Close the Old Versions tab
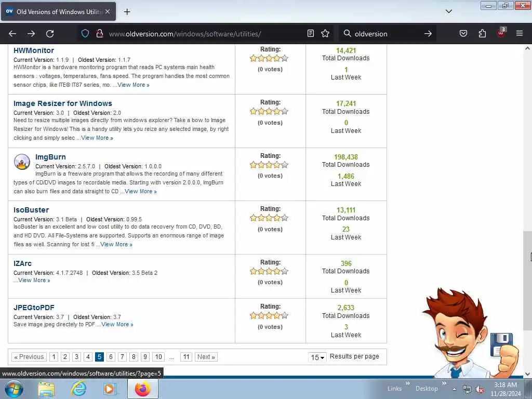 (x=108, y=11)
